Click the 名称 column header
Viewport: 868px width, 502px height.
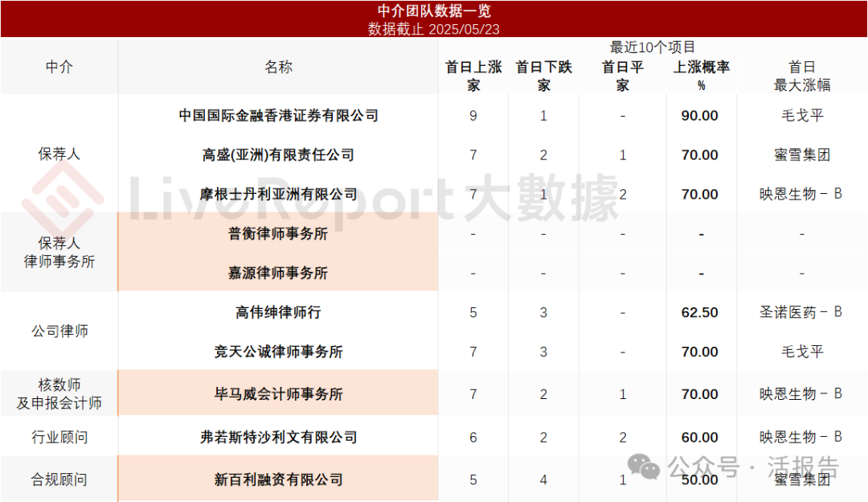click(x=278, y=68)
